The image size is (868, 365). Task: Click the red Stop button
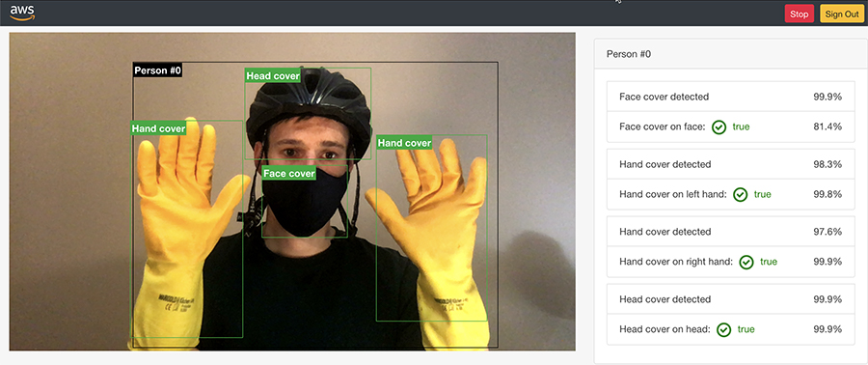pos(799,14)
